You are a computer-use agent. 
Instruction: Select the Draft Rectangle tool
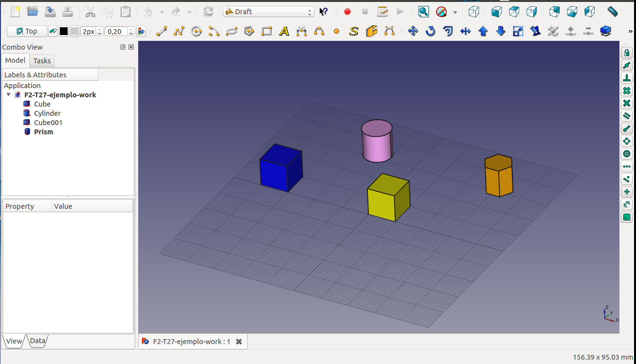pos(267,32)
